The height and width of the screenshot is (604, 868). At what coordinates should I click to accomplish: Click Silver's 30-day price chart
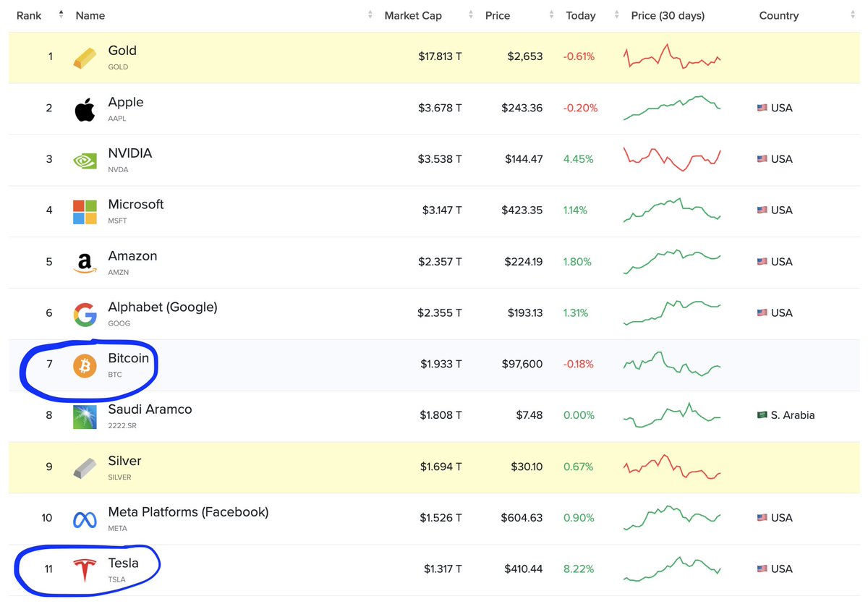[672, 467]
